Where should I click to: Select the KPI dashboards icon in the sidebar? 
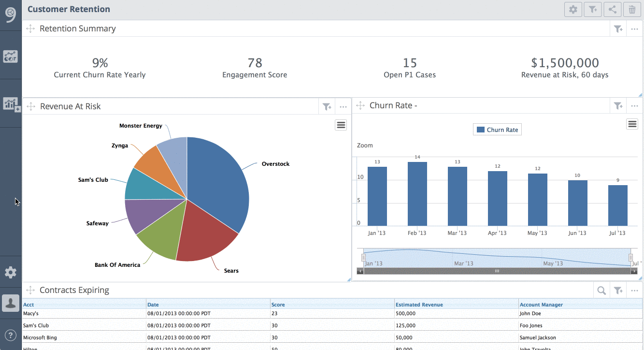11,56
